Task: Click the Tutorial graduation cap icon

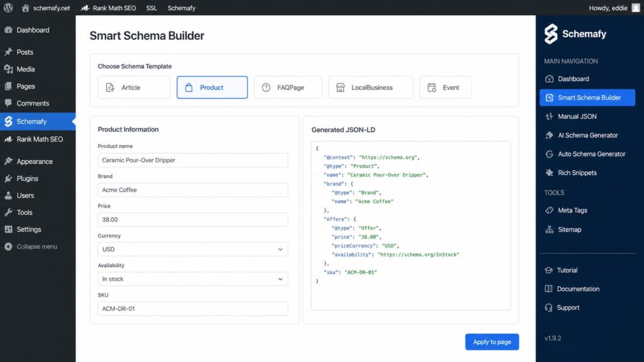Action: [548, 270]
